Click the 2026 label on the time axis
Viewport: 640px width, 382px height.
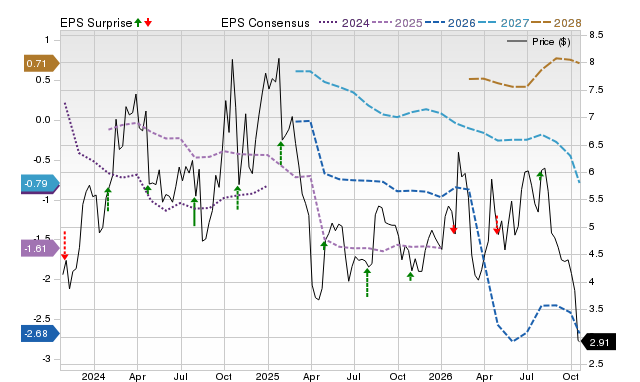(x=441, y=376)
